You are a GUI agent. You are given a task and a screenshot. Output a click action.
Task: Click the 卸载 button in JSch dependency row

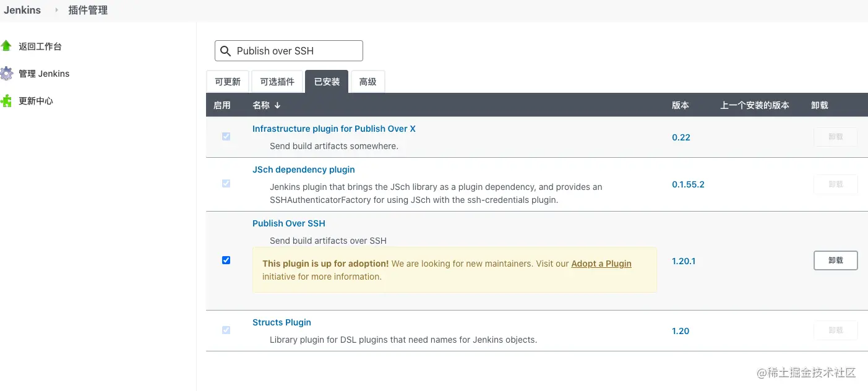(836, 184)
